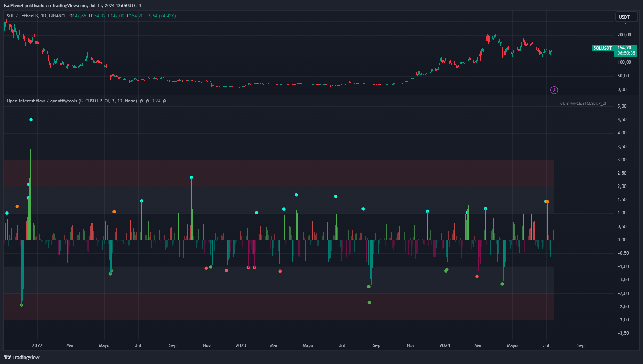Click the 50,00 price axis label
Screen dimensions: 643x364
[x=623, y=76]
